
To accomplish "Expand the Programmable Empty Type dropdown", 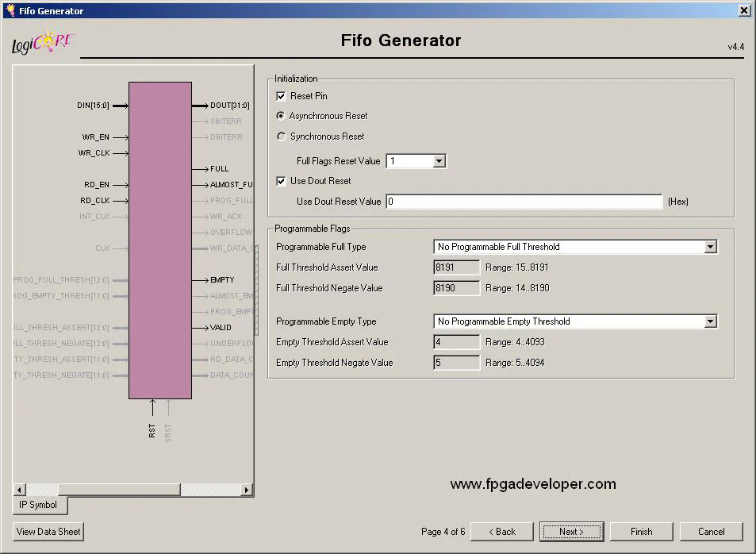I will click(x=710, y=321).
